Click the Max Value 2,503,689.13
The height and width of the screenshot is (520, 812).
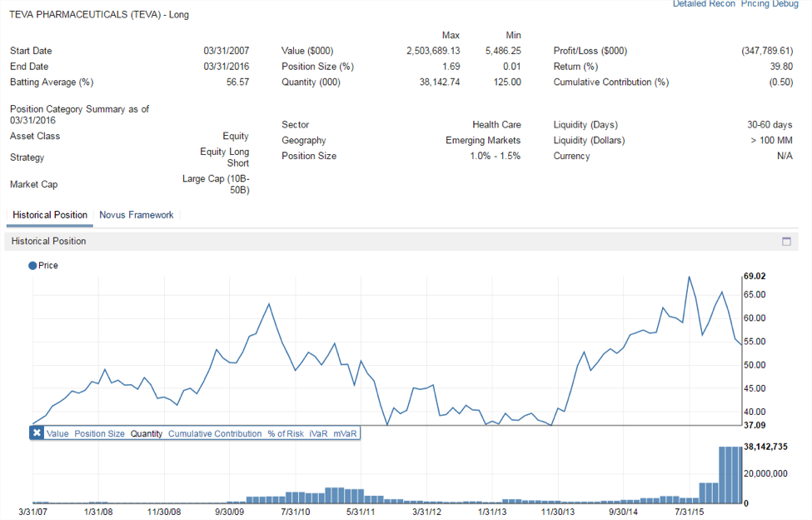pos(433,51)
